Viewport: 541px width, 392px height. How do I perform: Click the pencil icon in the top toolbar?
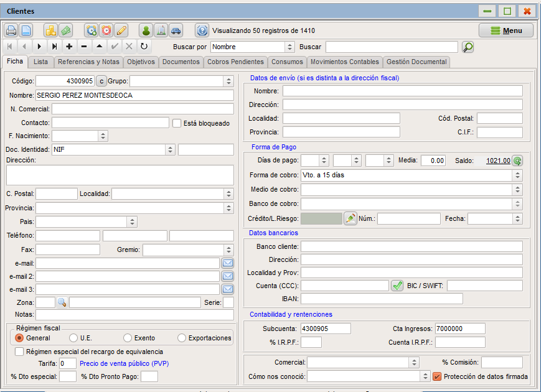point(121,30)
